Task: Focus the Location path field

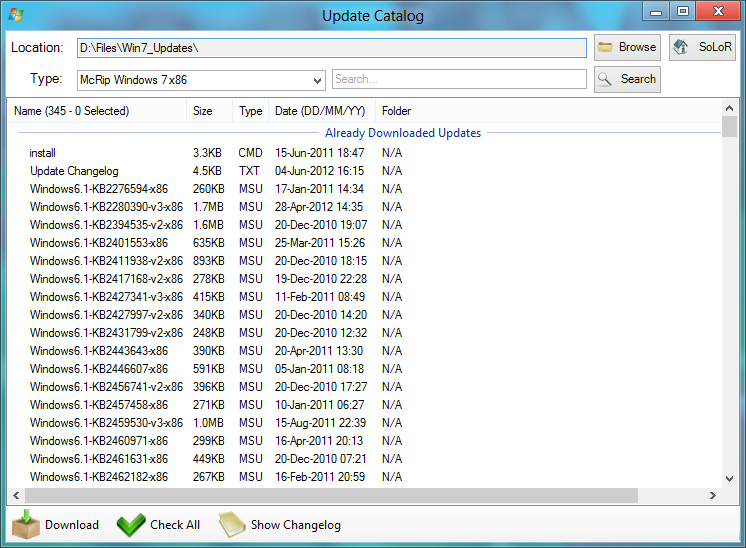Action: pos(332,48)
